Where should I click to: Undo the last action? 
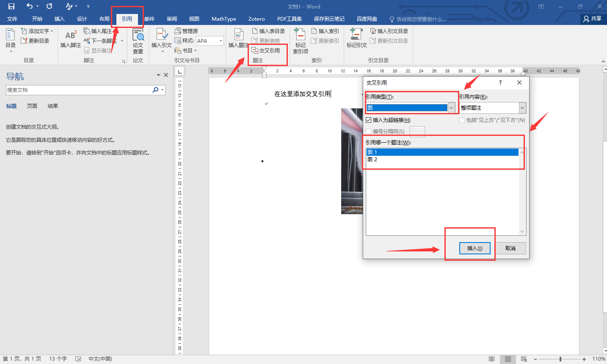pos(29,6)
